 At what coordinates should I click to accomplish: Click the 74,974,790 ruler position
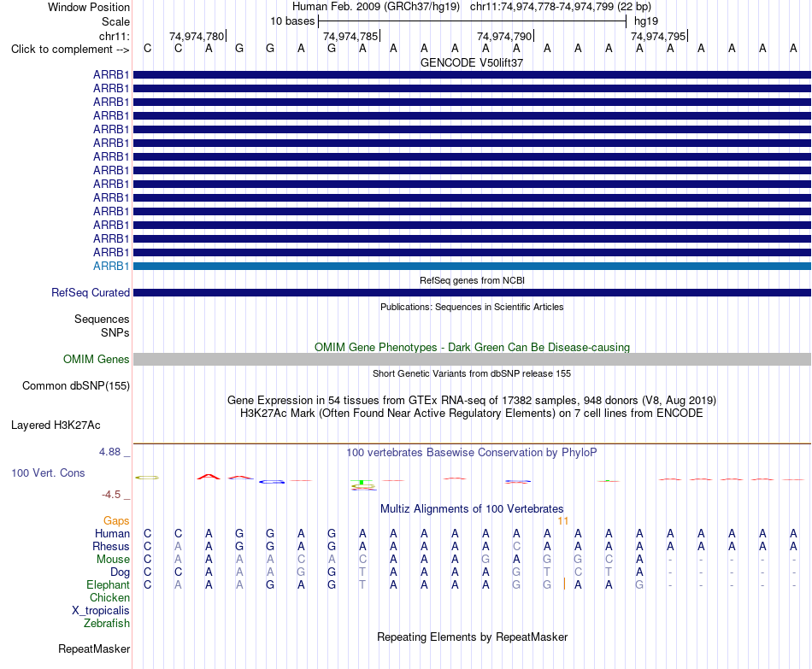coord(504,36)
